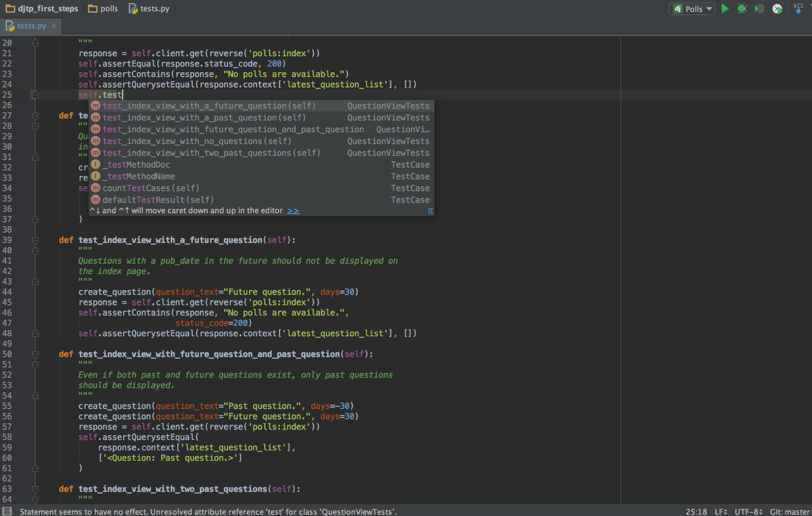Open djtp_first_steps breadcrumb folder
This screenshot has height=516, width=812.
42,9
